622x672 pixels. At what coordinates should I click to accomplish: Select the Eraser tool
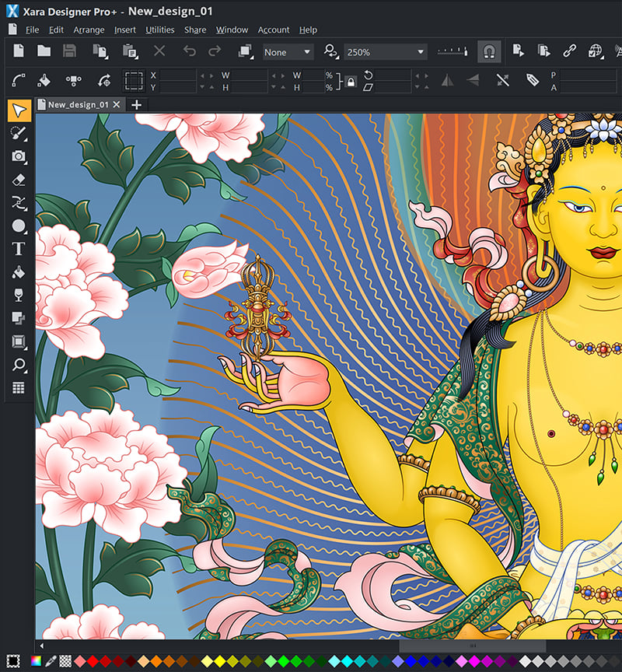pos(17,180)
